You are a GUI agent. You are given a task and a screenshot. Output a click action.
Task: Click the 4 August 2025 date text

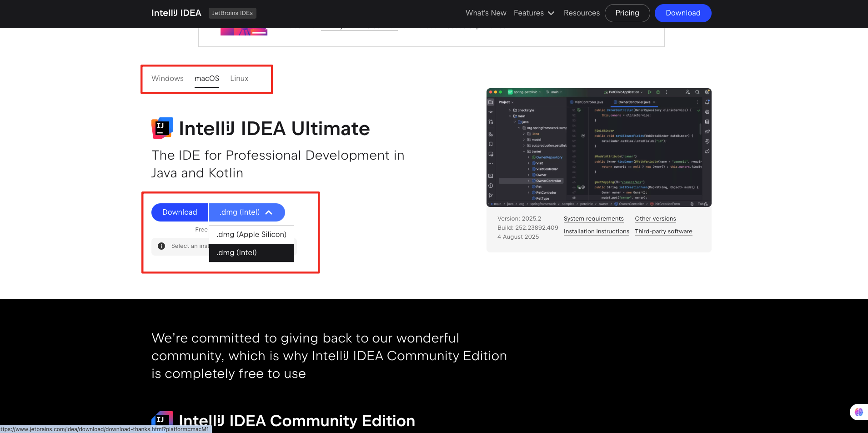point(518,237)
